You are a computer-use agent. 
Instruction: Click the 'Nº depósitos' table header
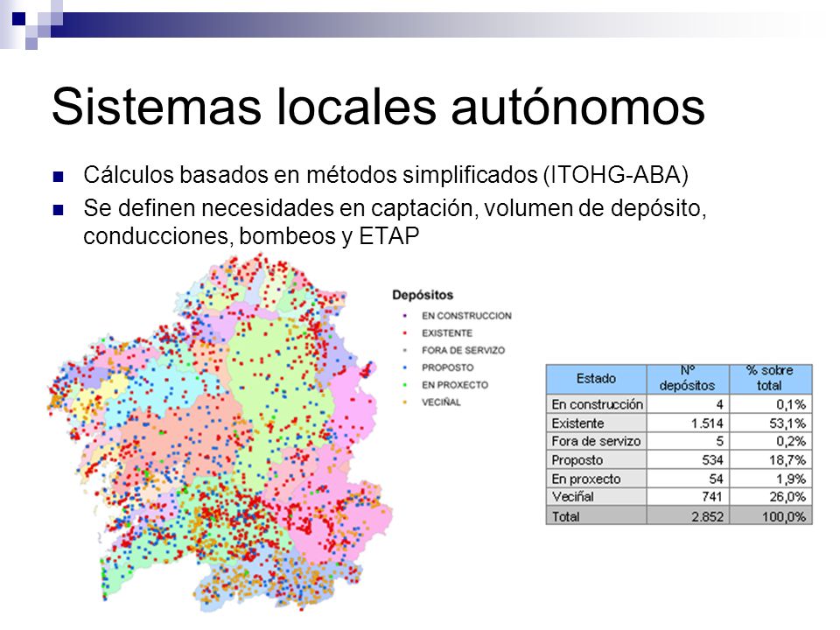click(x=688, y=379)
